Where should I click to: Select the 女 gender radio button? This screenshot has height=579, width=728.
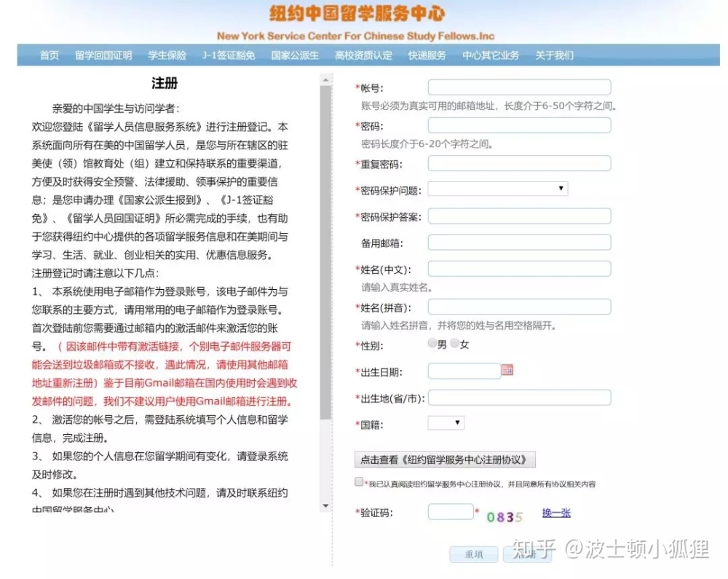(455, 343)
